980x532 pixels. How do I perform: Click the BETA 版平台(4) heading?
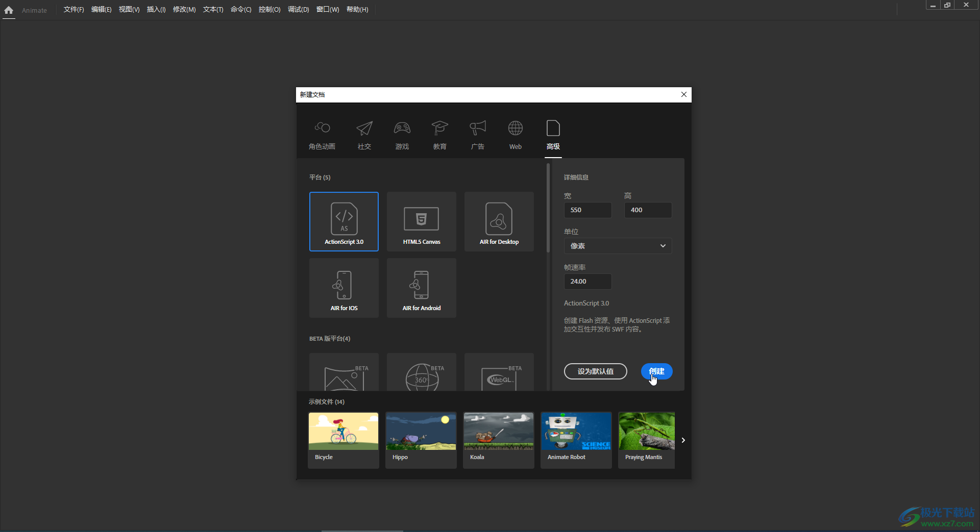point(330,339)
